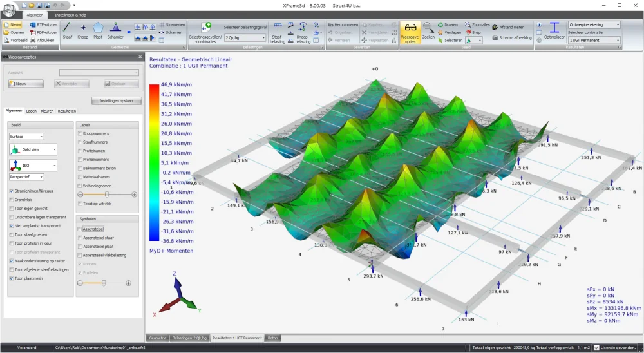Adjust the Labels size slider
The width and height of the screenshot is (644, 353).
click(x=107, y=195)
